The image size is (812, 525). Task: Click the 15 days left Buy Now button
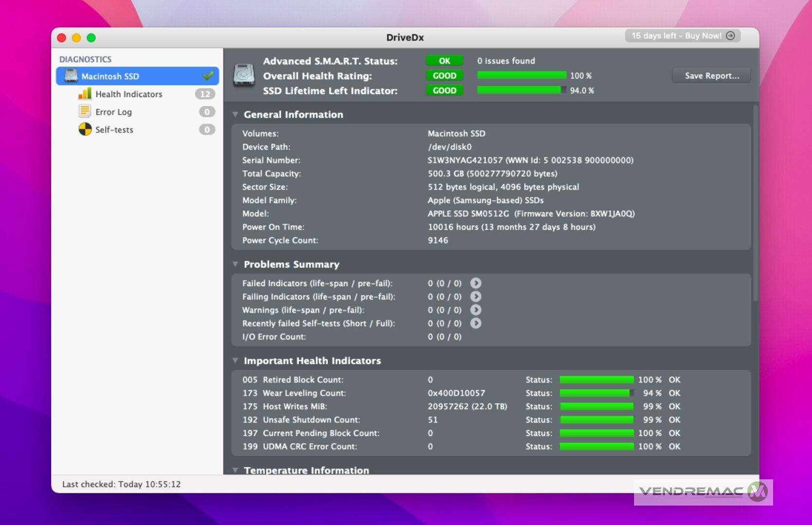coord(682,36)
